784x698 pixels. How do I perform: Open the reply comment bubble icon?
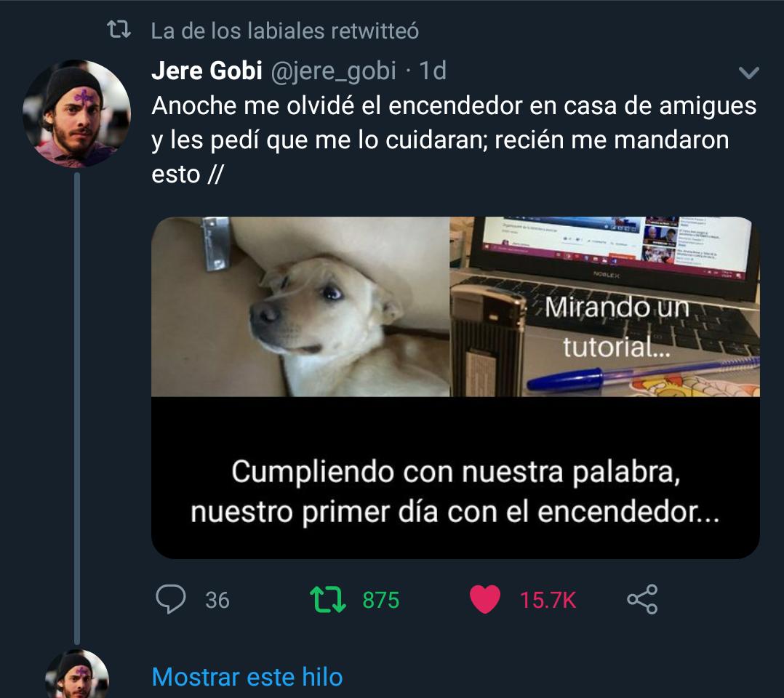tap(170, 598)
